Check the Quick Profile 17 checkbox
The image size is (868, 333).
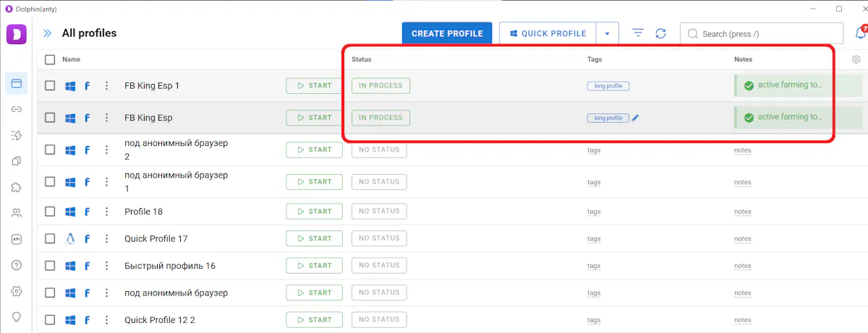50,238
